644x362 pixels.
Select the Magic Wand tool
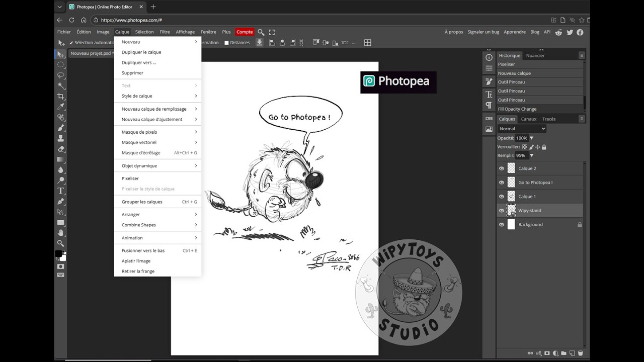point(61,85)
